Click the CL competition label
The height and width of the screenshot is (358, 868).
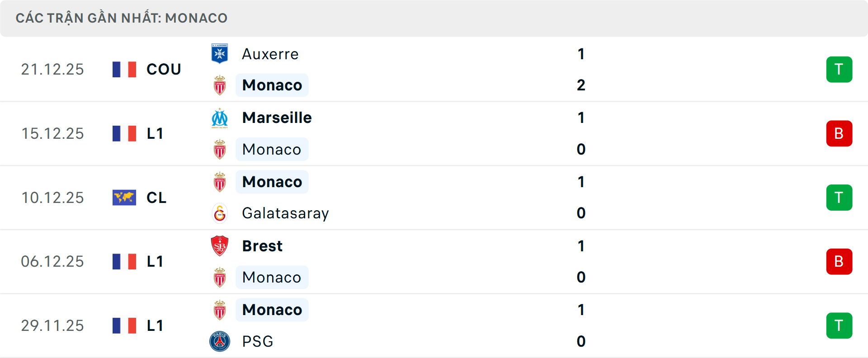tap(156, 198)
